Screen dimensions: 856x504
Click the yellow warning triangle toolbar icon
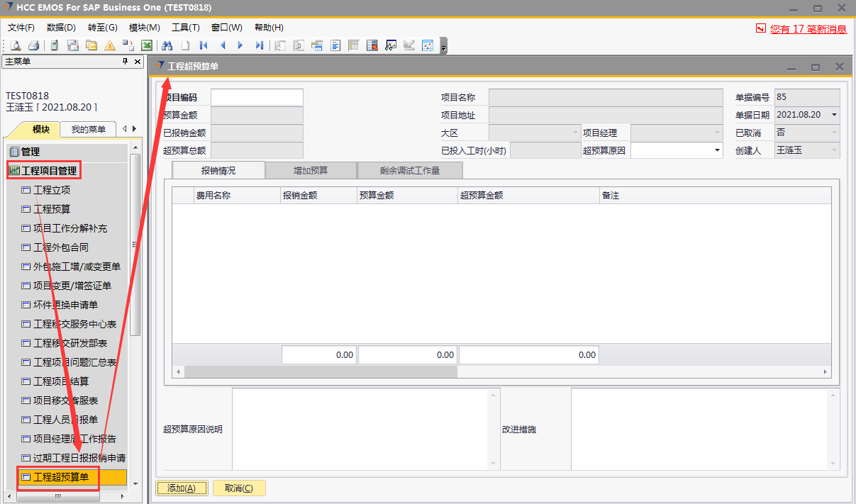[109, 45]
